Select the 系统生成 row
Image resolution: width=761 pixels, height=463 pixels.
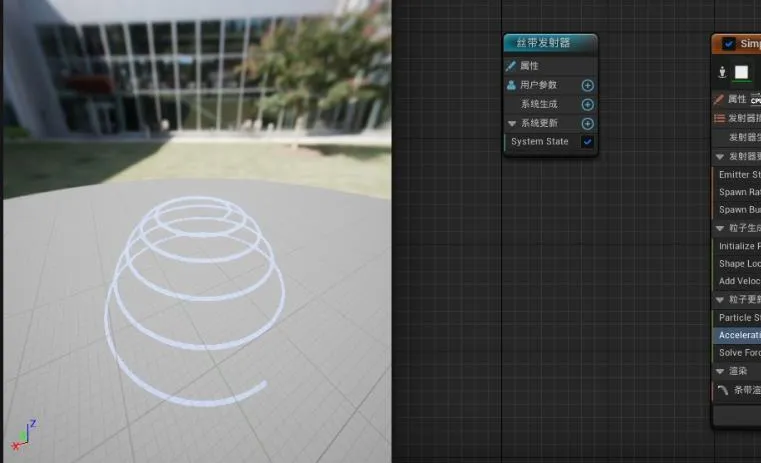coord(550,104)
